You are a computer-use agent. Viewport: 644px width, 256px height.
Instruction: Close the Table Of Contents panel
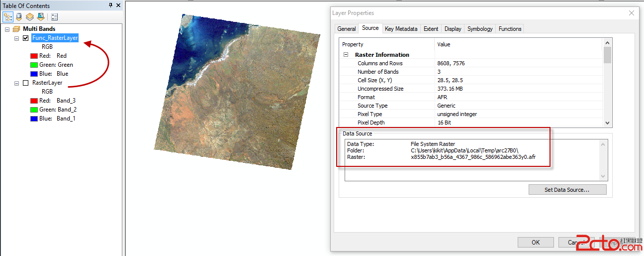(x=118, y=5)
